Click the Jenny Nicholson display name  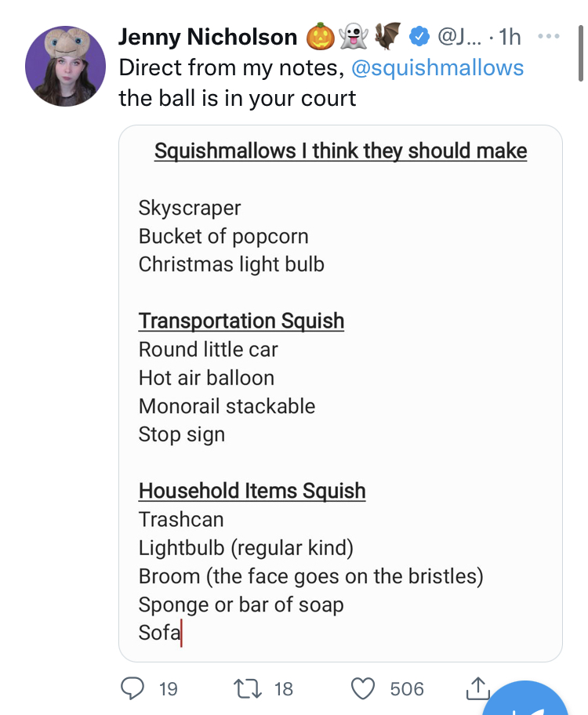coord(208,37)
